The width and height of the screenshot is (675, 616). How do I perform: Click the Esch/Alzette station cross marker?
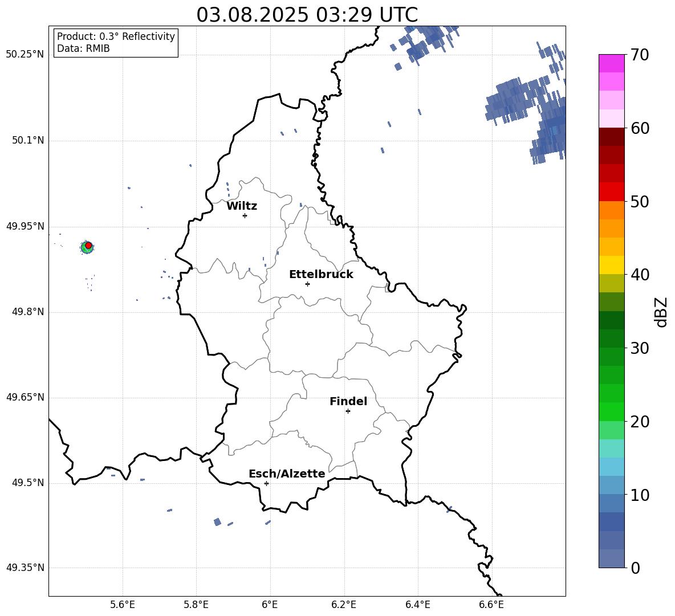tap(266, 483)
